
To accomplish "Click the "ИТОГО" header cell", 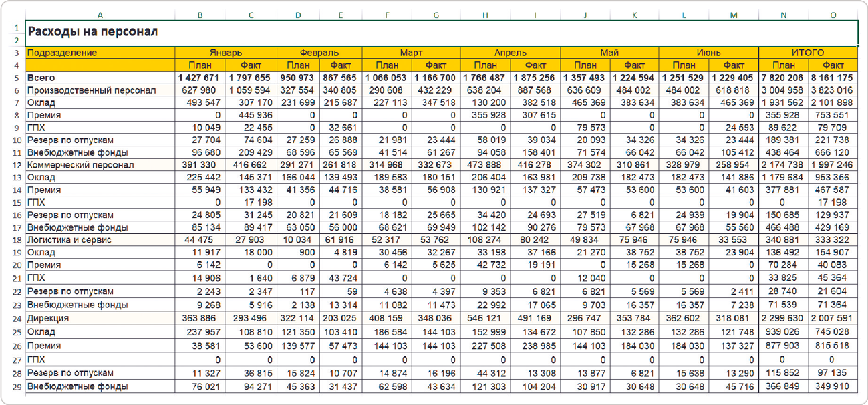I will click(x=808, y=53).
